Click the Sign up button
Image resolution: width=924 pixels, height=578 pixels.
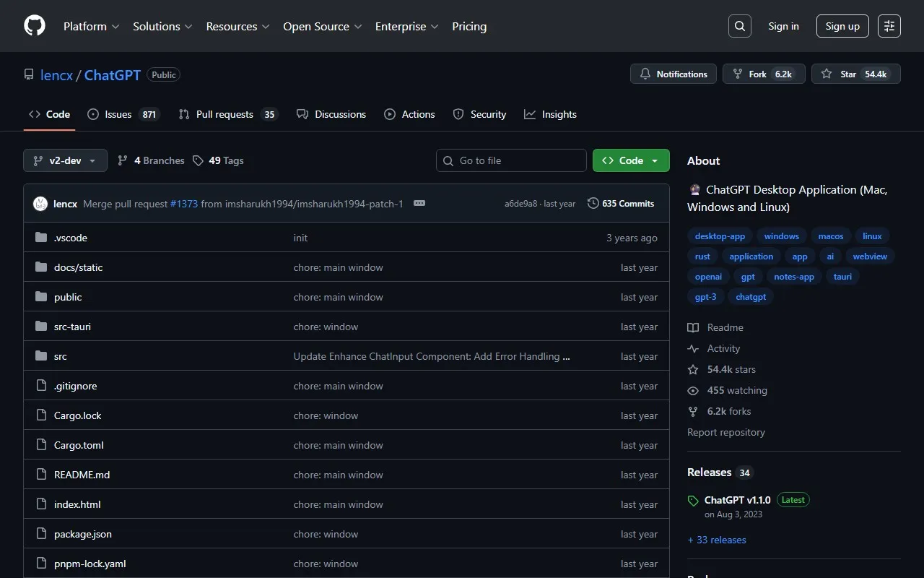(842, 26)
